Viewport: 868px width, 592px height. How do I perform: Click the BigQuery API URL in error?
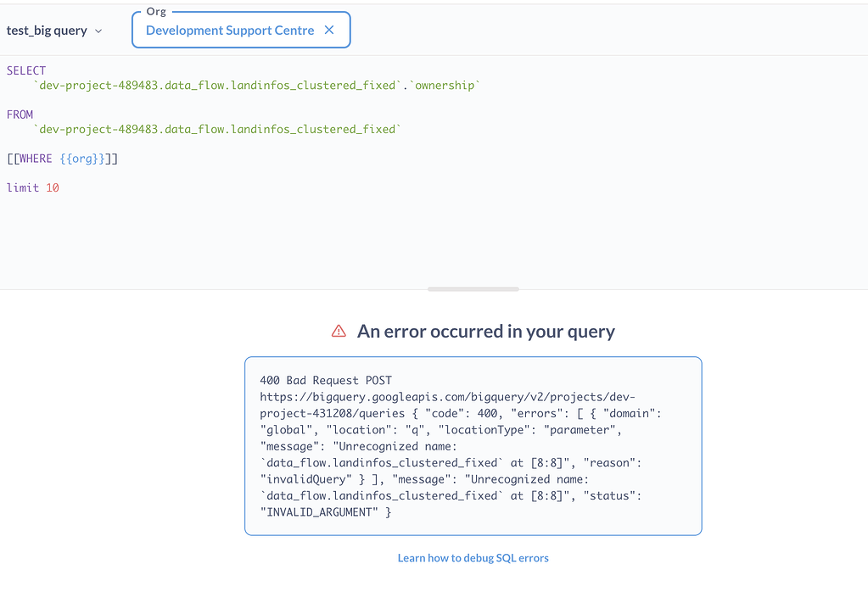pyautogui.click(x=445, y=397)
